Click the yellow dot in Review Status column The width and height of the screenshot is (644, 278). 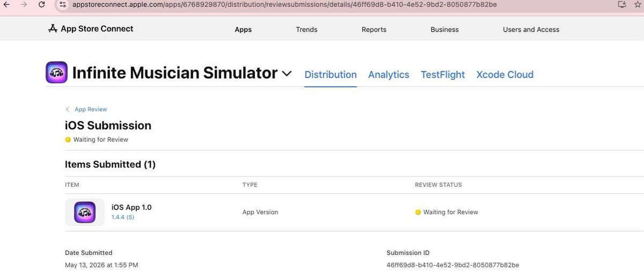point(418,212)
